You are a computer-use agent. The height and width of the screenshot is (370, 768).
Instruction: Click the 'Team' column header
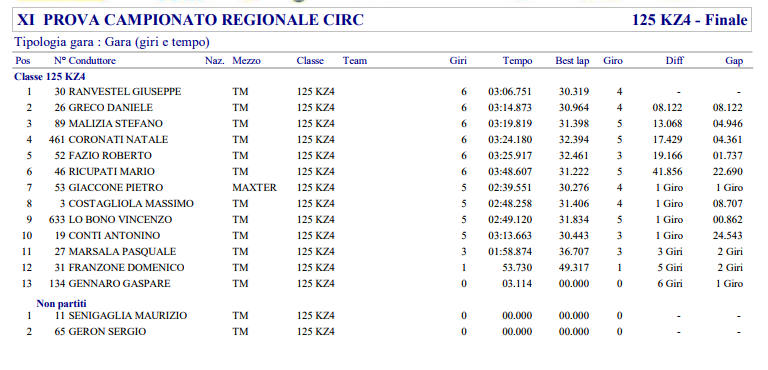click(355, 61)
